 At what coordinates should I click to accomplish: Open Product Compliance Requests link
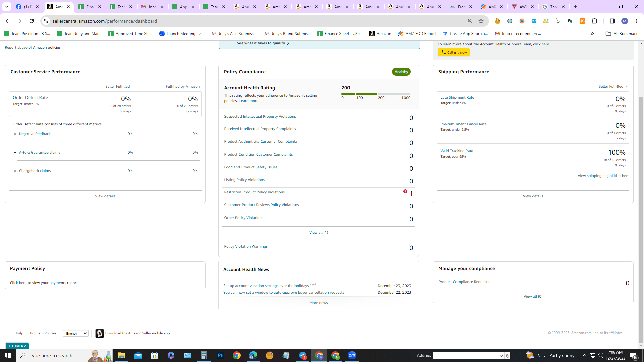click(x=464, y=282)
